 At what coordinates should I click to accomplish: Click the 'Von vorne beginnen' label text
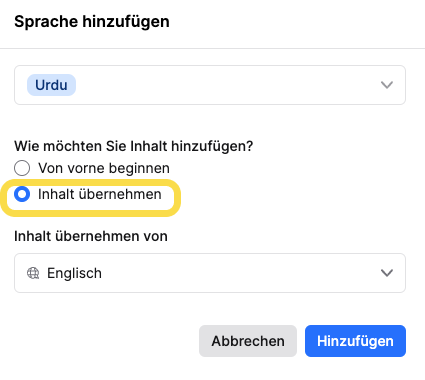[104, 168]
